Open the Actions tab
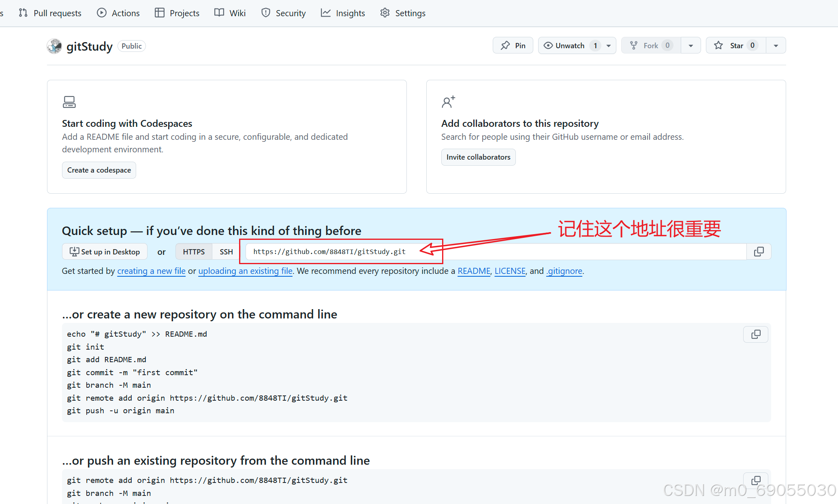838x504 pixels. 118,13
